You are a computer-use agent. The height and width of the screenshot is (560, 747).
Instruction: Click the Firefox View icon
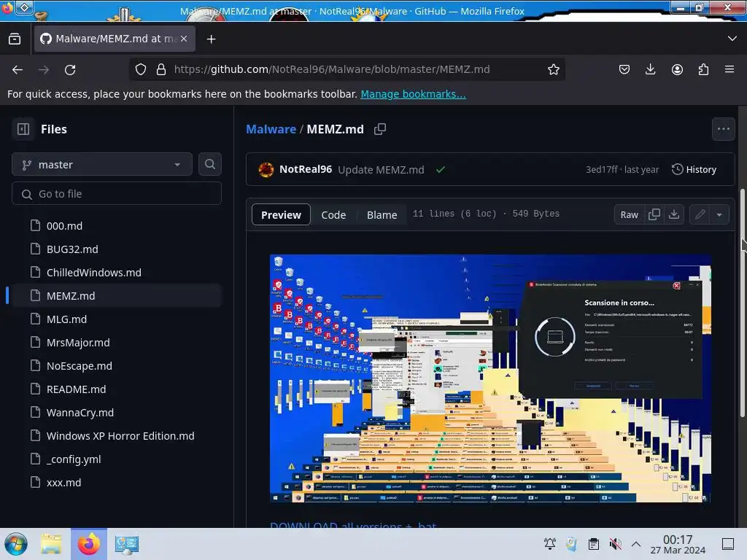[x=15, y=39]
